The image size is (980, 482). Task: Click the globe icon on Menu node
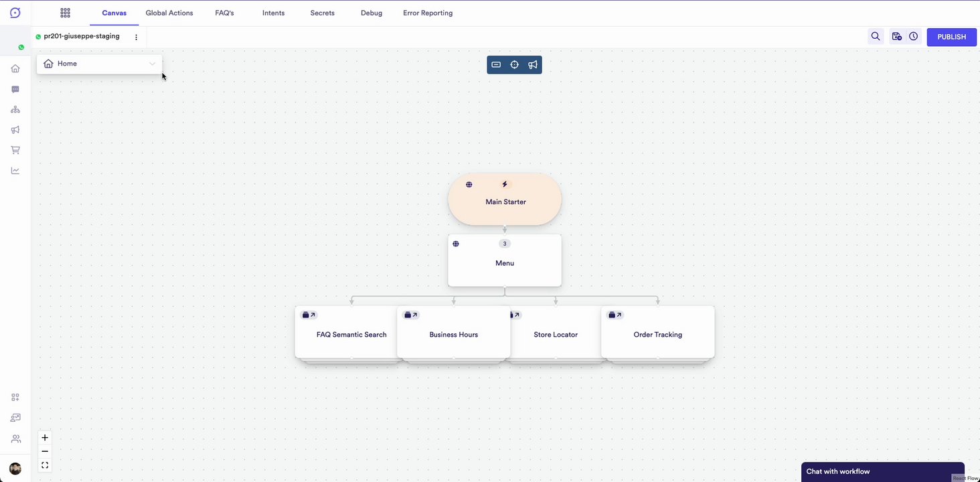coord(456,244)
